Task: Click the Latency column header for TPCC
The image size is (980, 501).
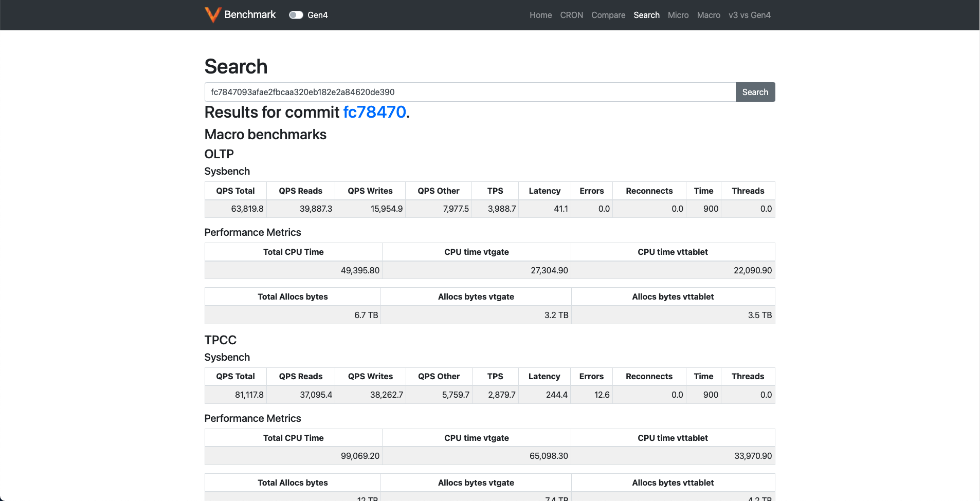Action: click(544, 376)
